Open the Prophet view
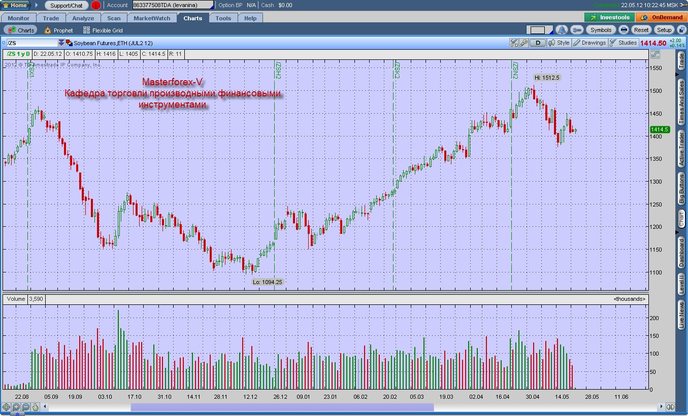Screen dimensions: 688x416 pyautogui.click(x=59, y=30)
